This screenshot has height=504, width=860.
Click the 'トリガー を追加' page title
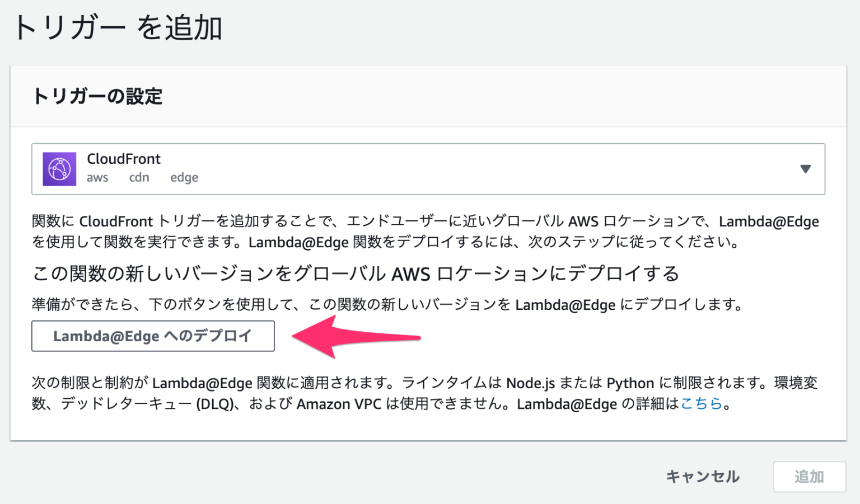(x=118, y=27)
